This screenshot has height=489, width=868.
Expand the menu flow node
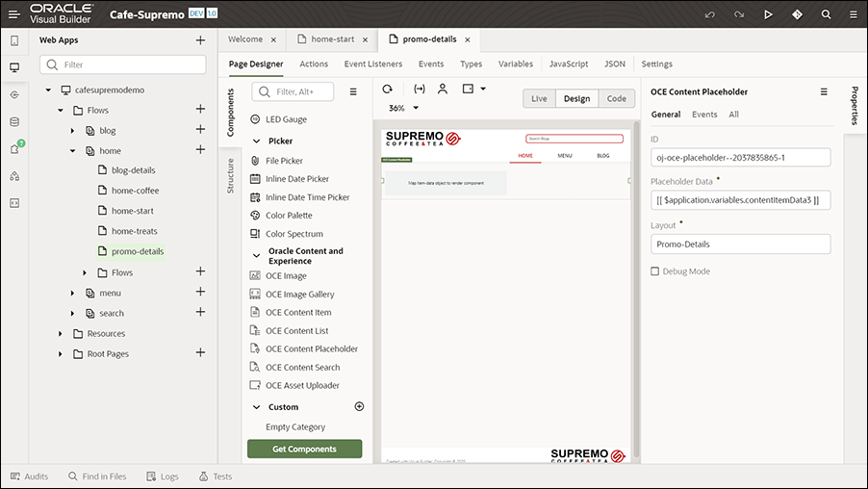[x=72, y=293]
